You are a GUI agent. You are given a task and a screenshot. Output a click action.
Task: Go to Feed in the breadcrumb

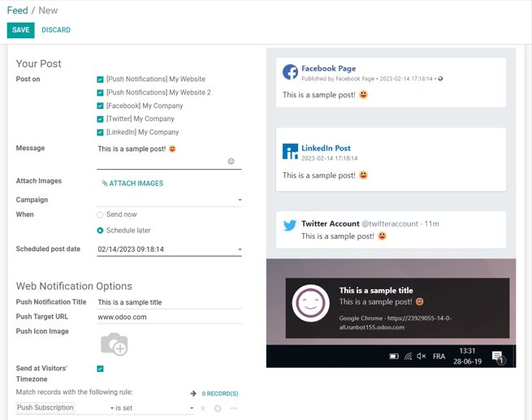pos(17,11)
